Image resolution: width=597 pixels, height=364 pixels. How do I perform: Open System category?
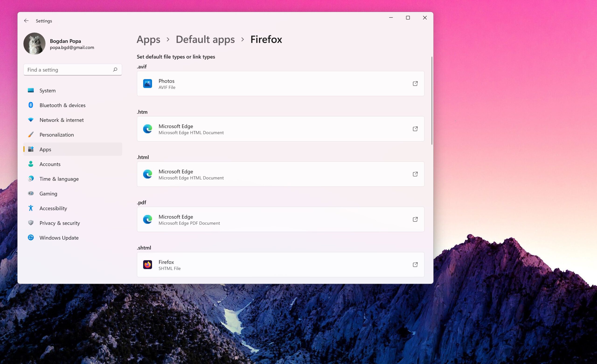(x=73, y=91)
